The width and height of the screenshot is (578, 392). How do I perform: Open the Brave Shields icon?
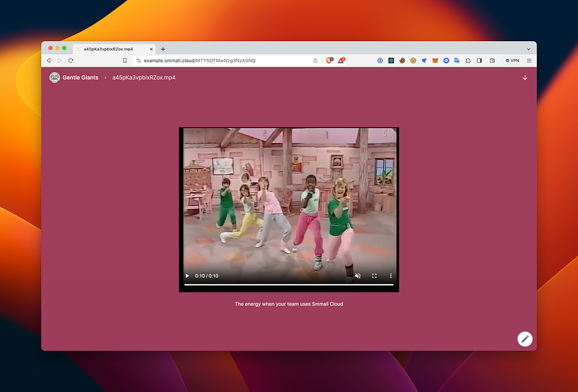pos(330,60)
